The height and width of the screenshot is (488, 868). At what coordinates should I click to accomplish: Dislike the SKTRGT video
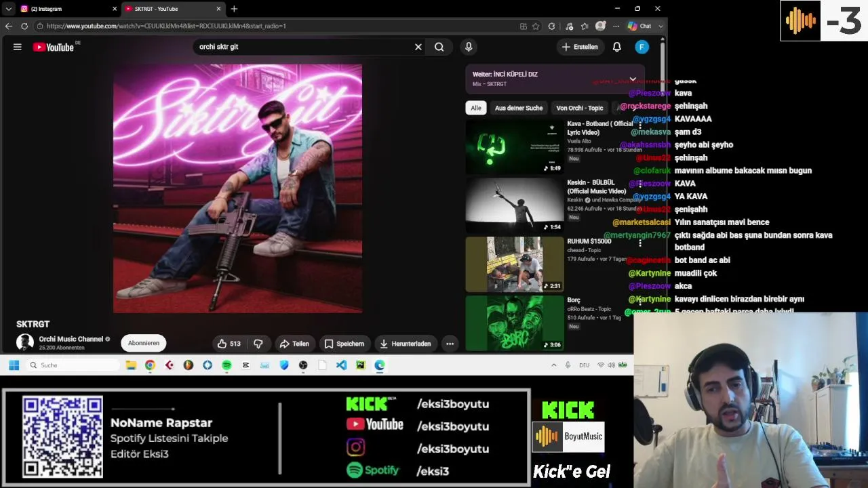tap(258, 344)
